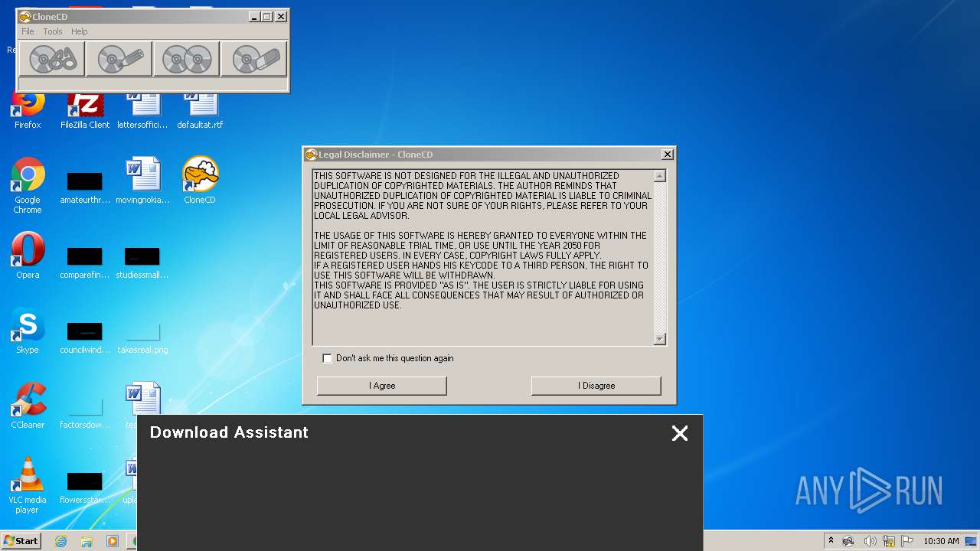Minimize the CloneCD main window

point(254,16)
